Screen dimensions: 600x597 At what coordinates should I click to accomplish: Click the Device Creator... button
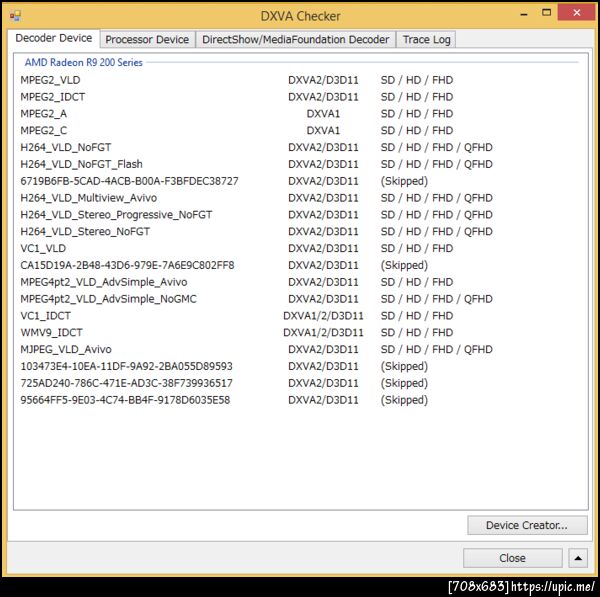[527, 525]
